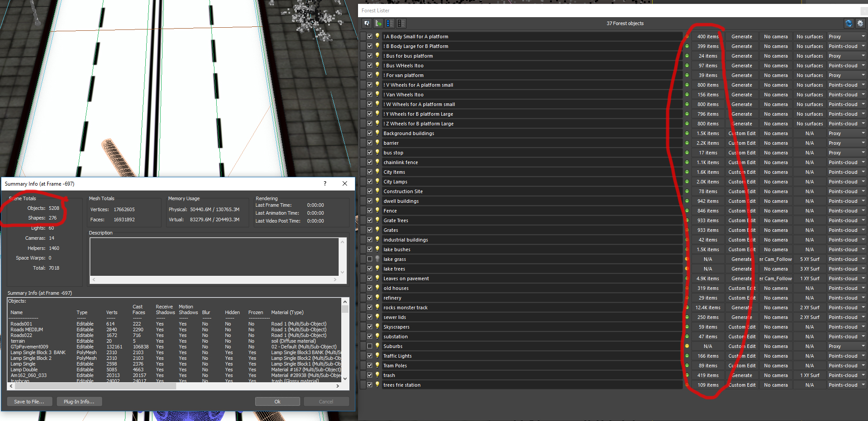Click the lightbulb icon for barrier row
This screenshot has height=421, width=868.
(x=377, y=143)
